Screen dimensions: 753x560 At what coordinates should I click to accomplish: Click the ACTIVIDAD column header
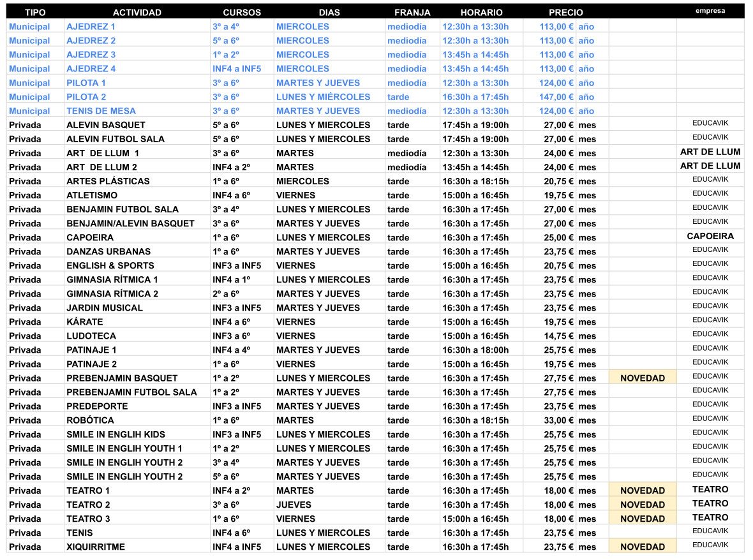pyautogui.click(x=137, y=12)
